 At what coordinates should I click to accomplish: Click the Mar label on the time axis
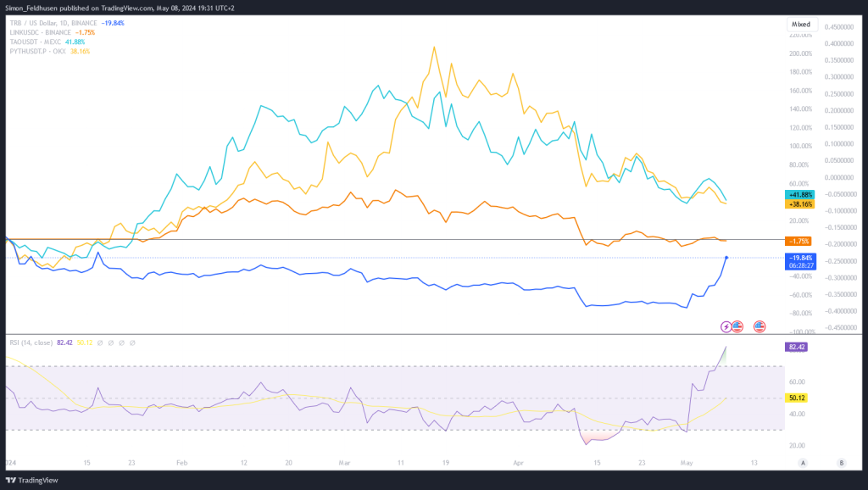pos(344,463)
